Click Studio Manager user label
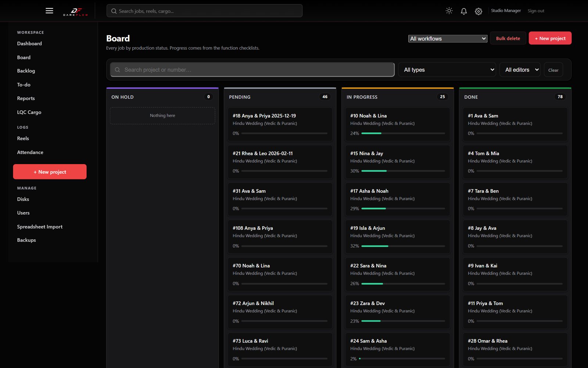 506,11
